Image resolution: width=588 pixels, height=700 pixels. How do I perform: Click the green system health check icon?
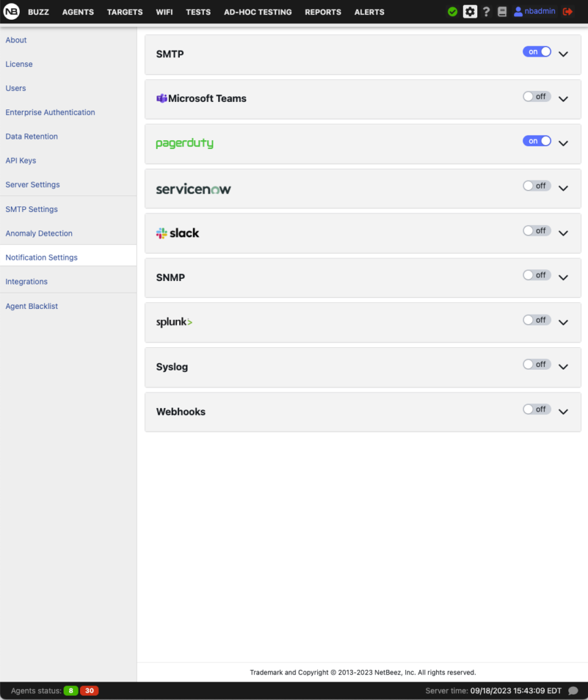[x=453, y=12]
